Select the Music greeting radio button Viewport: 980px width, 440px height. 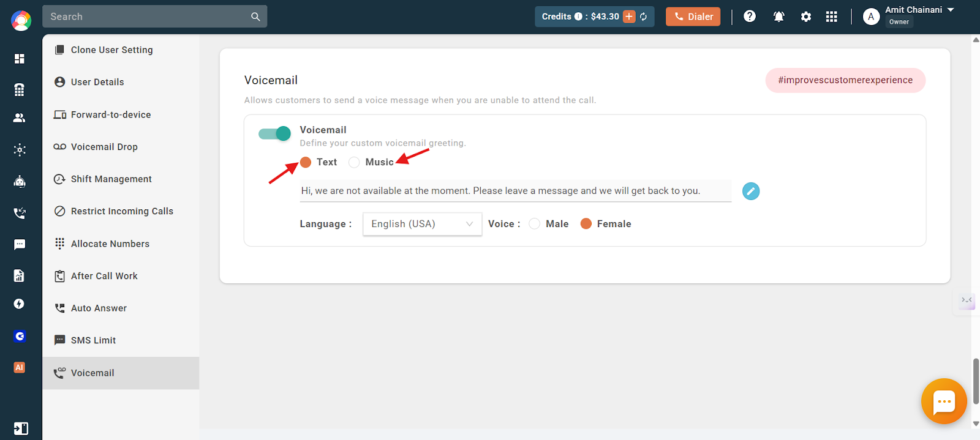tap(354, 162)
